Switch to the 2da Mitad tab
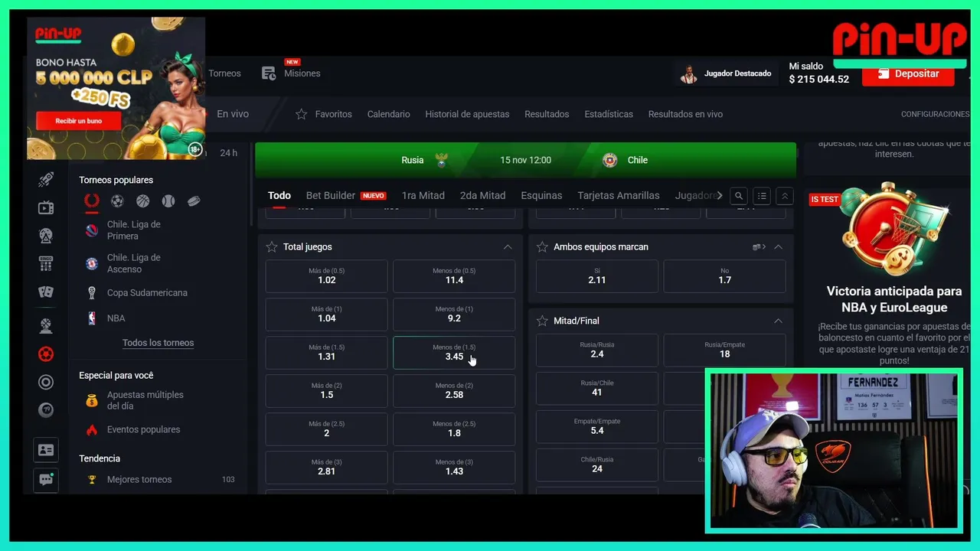The width and height of the screenshot is (980, 551). pyautogui.click(x=483, y=196)
